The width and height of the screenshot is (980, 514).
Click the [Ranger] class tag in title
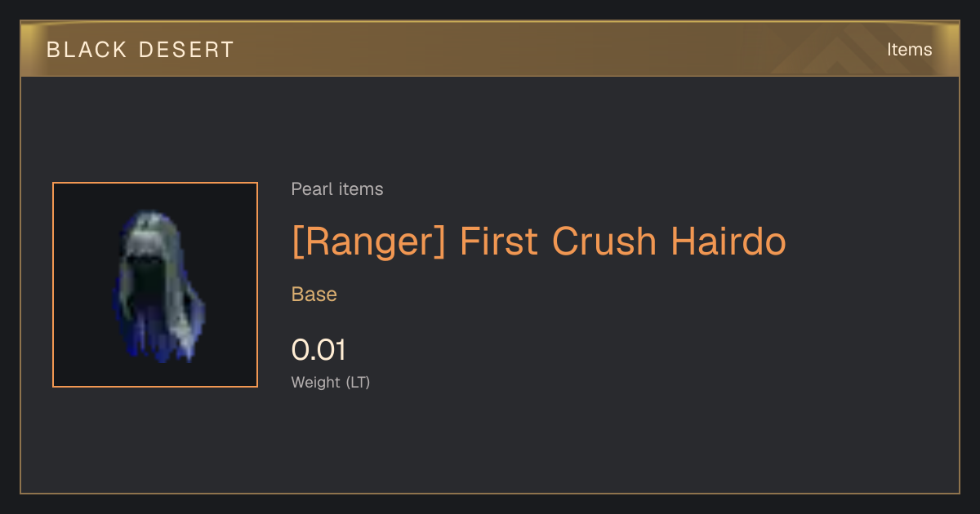368,241
